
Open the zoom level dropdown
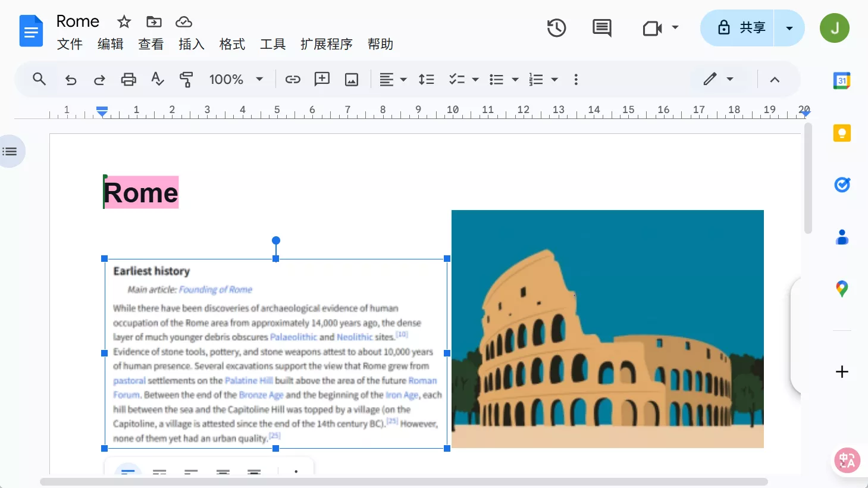tap(236, 79)
